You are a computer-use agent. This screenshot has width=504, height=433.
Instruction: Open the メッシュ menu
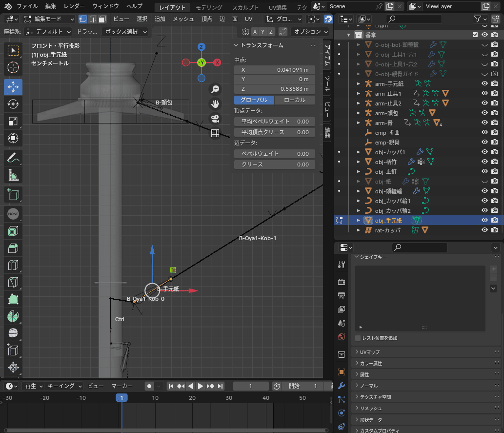click(183, 19)
